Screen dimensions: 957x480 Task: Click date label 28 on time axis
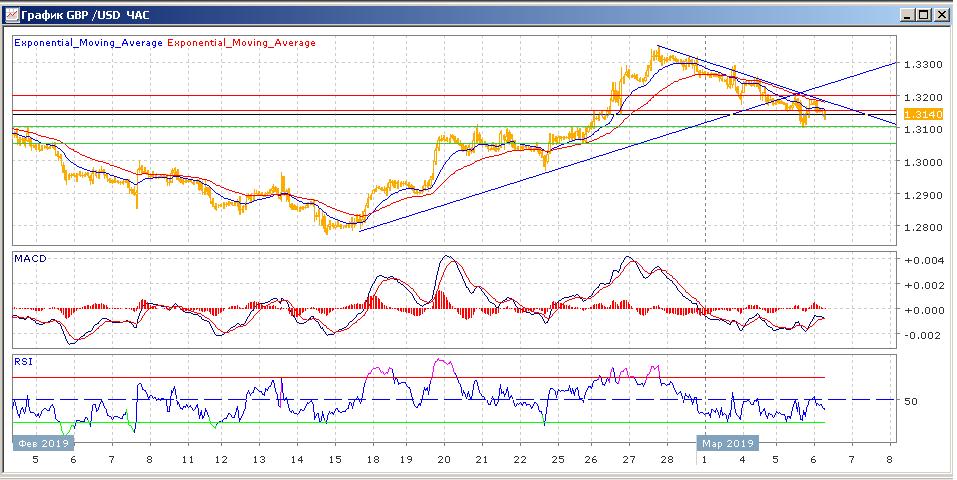pos(666,460)
